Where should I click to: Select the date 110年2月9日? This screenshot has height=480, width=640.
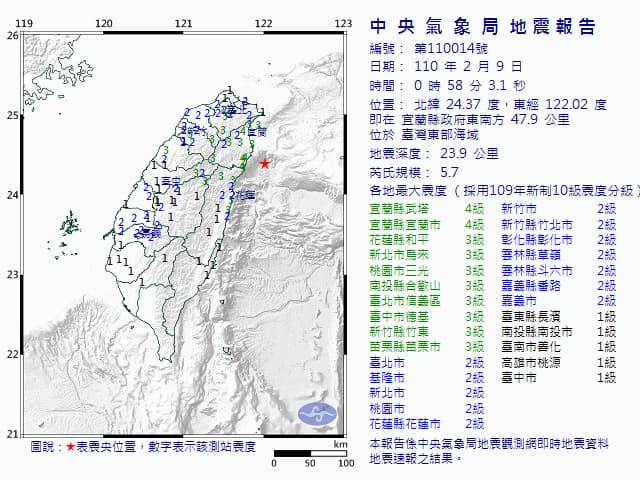coord(469,66)
